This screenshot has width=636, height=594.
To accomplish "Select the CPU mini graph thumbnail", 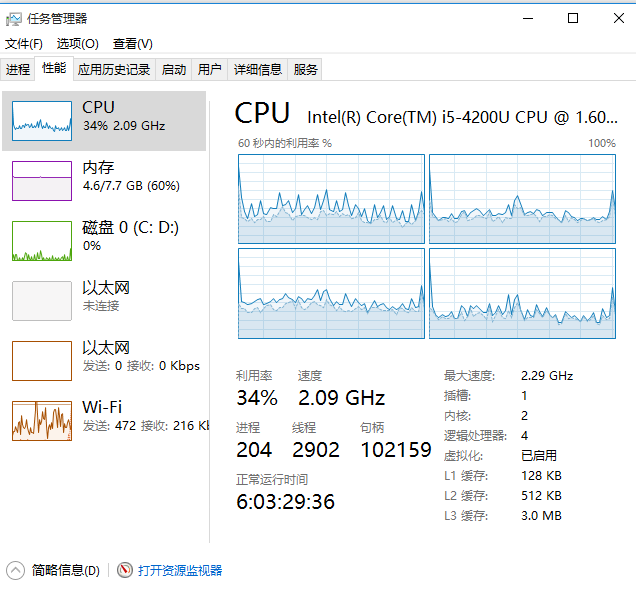I will (x=42, y=119).
